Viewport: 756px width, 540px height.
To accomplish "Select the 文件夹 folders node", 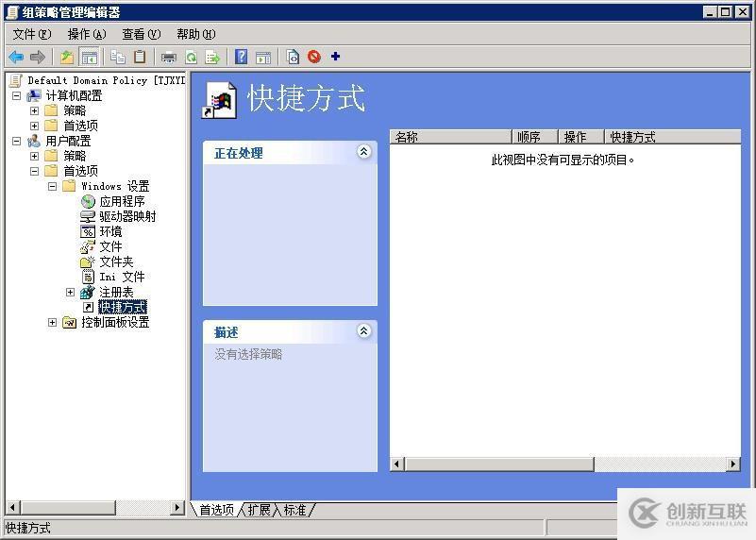I will tap(116, 262).
